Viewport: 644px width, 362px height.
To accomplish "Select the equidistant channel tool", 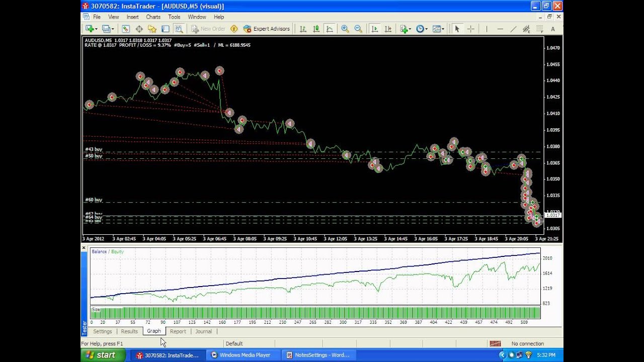I will [x=526, y=29].
